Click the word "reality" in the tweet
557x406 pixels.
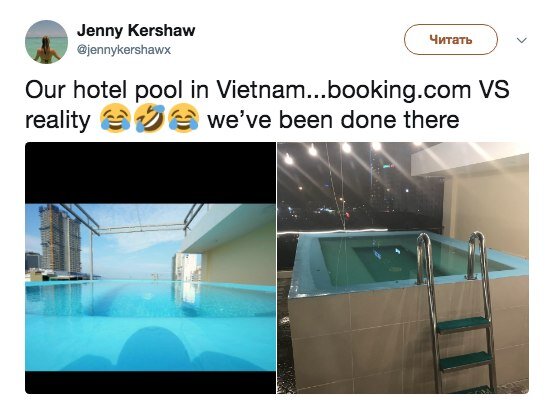58,121
